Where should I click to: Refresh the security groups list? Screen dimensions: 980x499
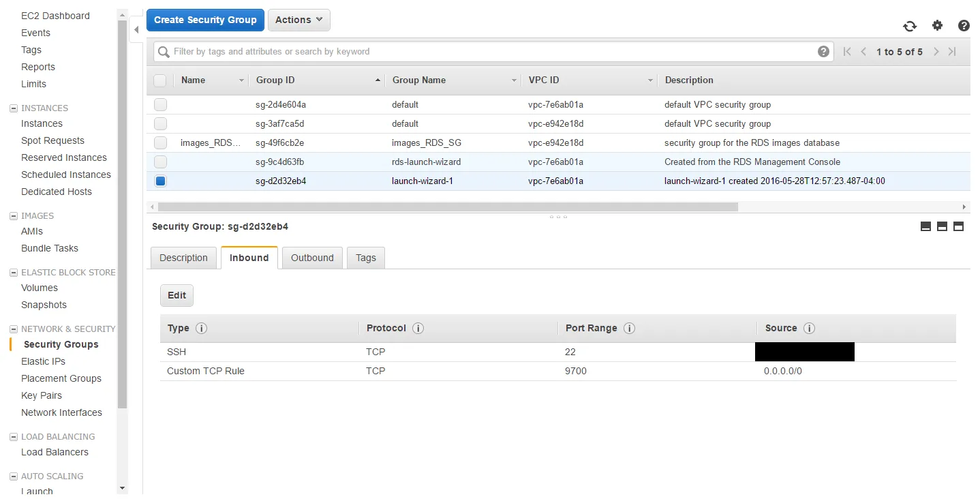click(x=910, y=26)
